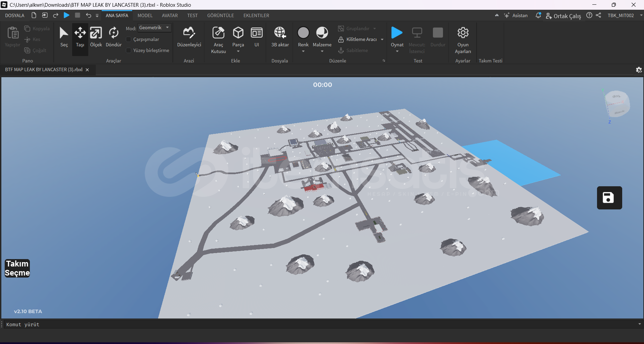The image size is (644, 344).
Task: Open Düzenle group dialog launcher
Action: point(384,61)
